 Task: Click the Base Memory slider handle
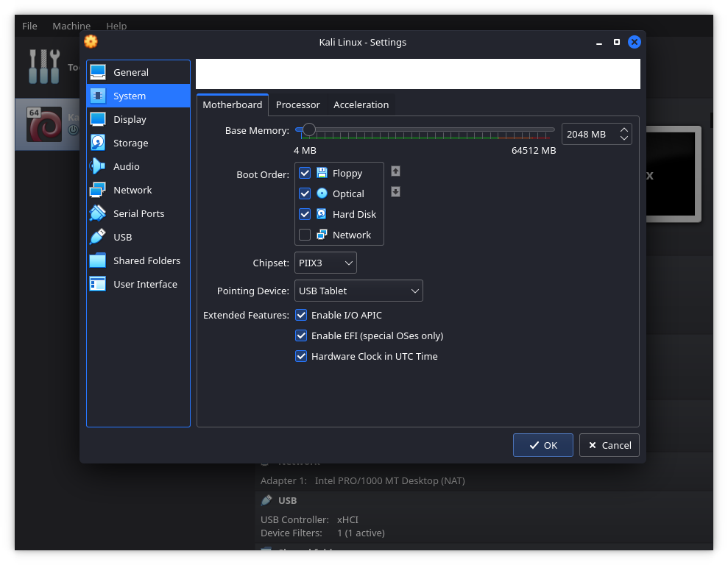point(309,130)
